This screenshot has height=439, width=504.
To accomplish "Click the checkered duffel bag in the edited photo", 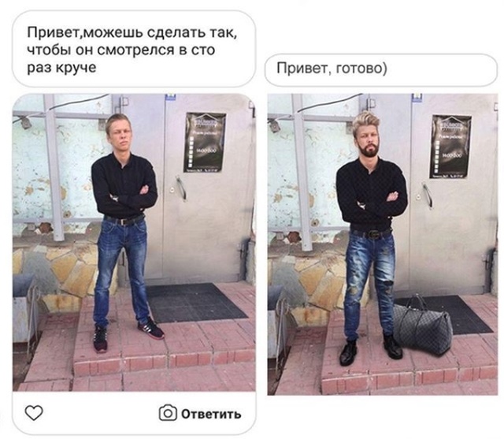I will pyautogui.click(x=423, y=329).
